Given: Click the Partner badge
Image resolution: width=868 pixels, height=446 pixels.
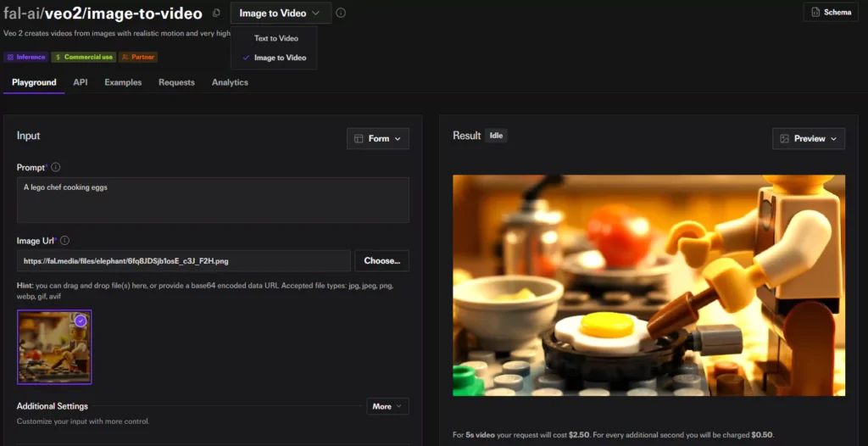Looking at the screenshot, I should tap(138, 57).
